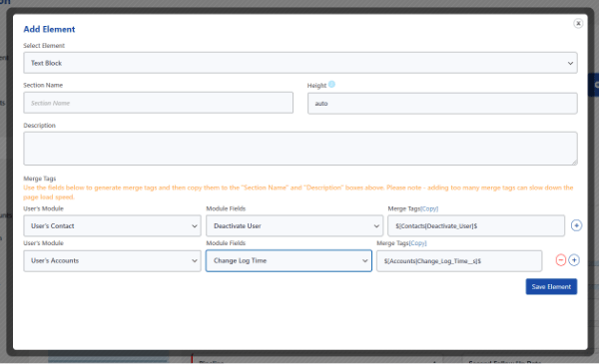Open the Deactivate User fields dropdown
Image resolution: width=599 pixels, height=364 pixels.
[x=295, y=225]
